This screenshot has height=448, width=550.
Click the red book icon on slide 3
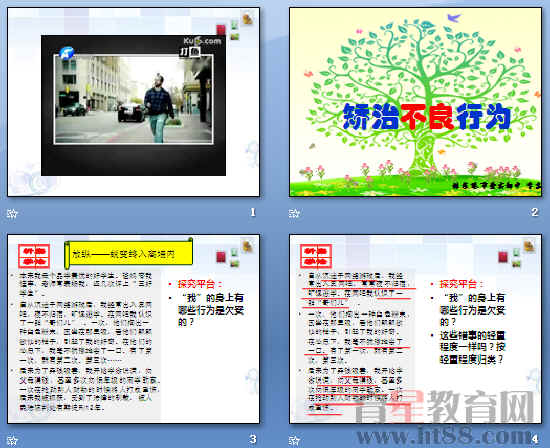tap(221, 257)
